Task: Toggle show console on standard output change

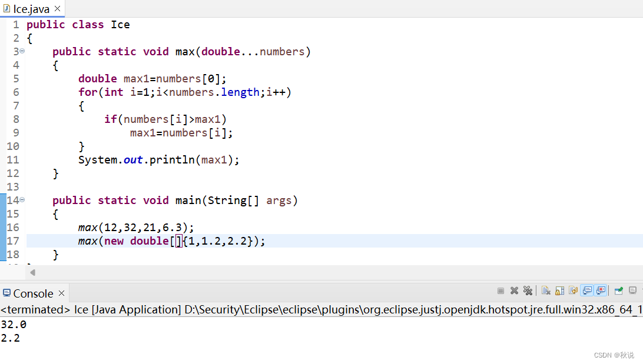Action: (x=587, y=290)
